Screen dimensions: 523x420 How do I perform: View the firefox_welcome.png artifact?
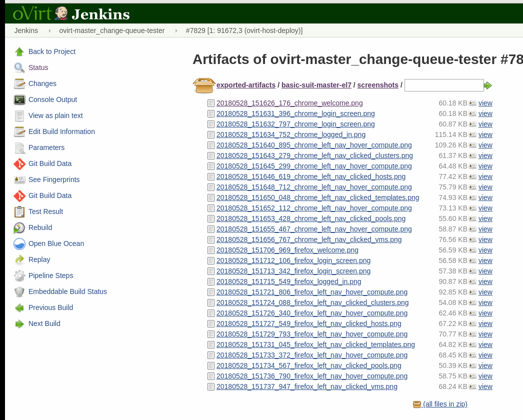[x=485, y=250]
